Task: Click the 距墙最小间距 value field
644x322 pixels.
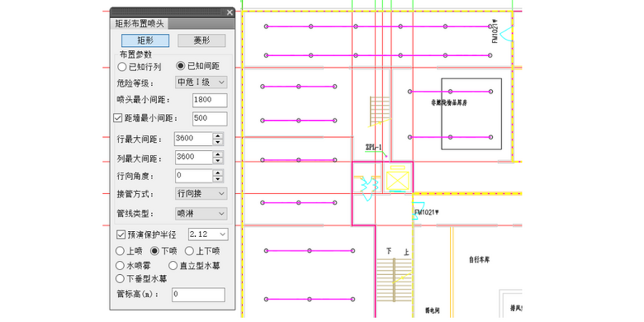Action: (x=209, y=119)
